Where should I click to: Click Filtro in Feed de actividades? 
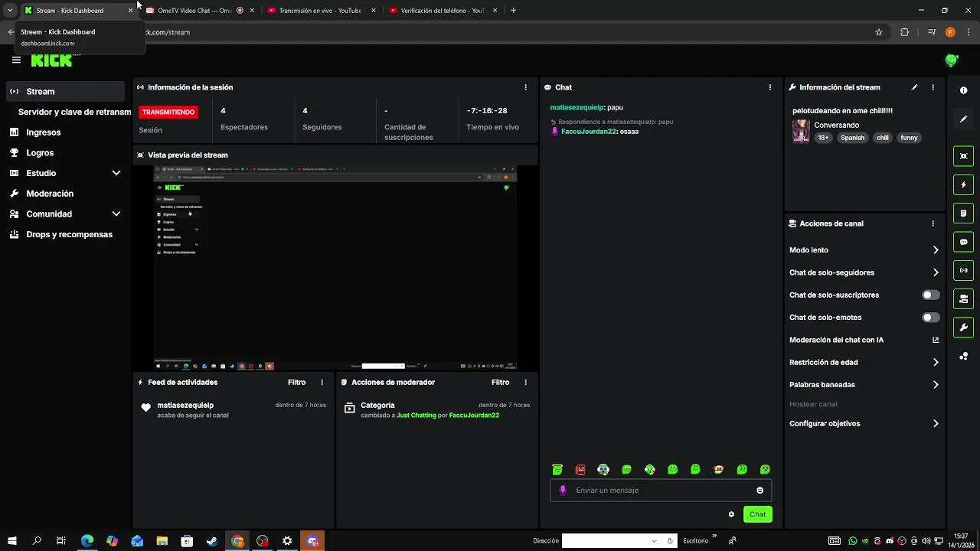(296, 382)
